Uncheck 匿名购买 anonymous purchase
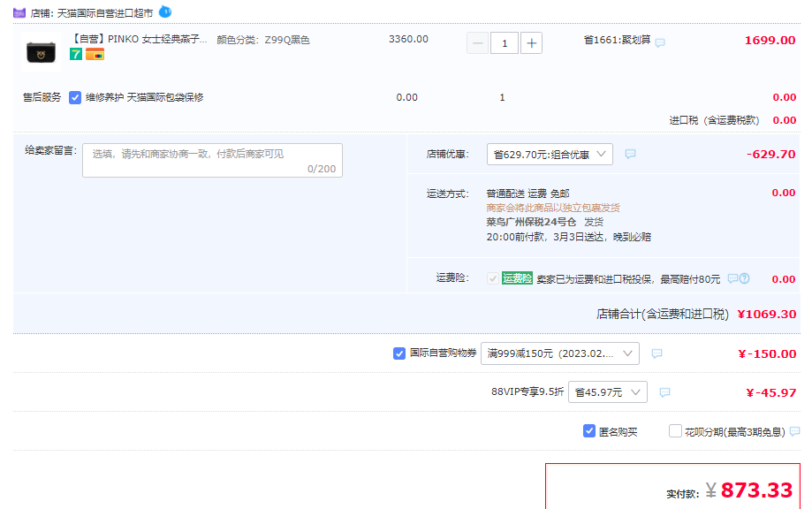 tap(589, 431)
